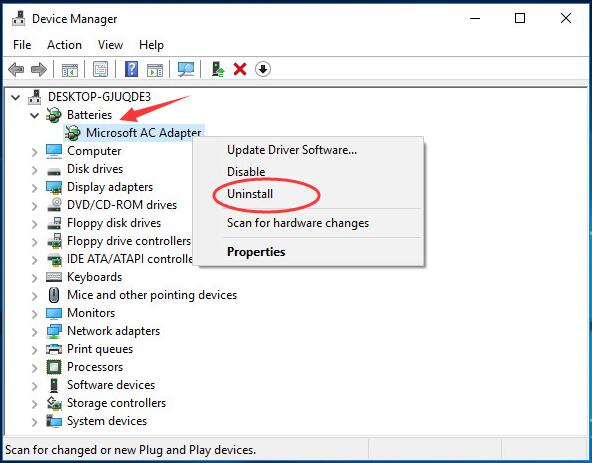Open the View menu

[110, 45]
